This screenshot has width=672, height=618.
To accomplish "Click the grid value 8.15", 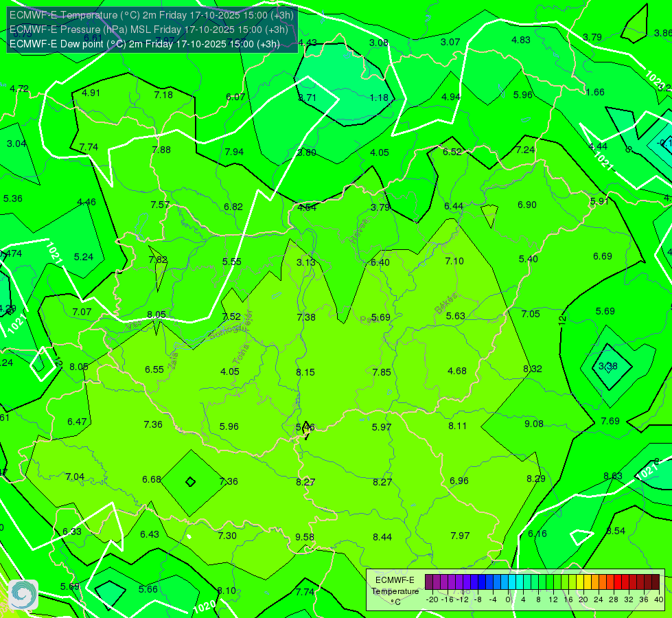I will pos(305,371).
